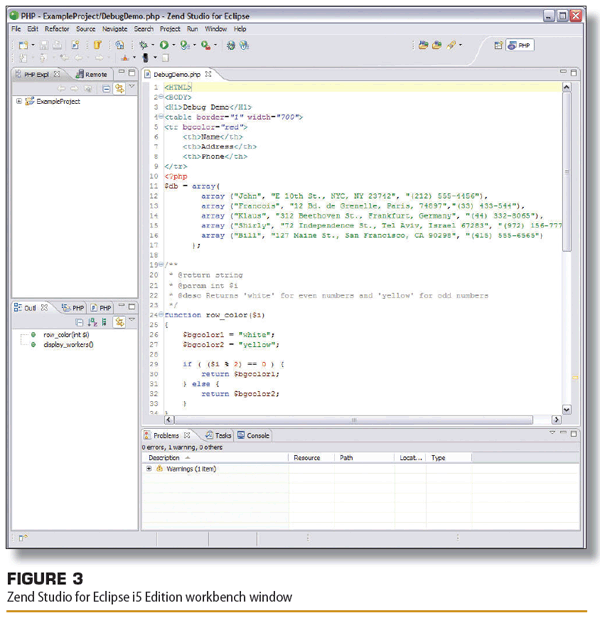
Task: Open the Help menu
Action: [x=240, y=29]
